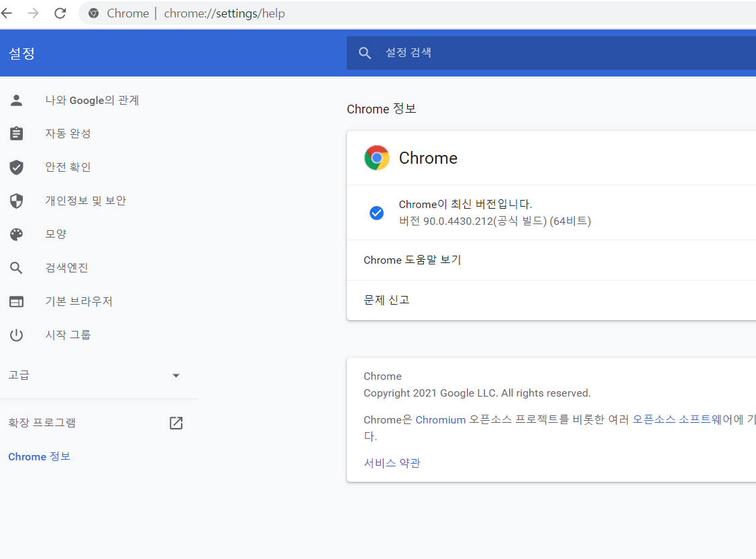This screenshot has height=559, width=756.
Task: Click the search icon for 검색엔진
Action: (16, 268)
